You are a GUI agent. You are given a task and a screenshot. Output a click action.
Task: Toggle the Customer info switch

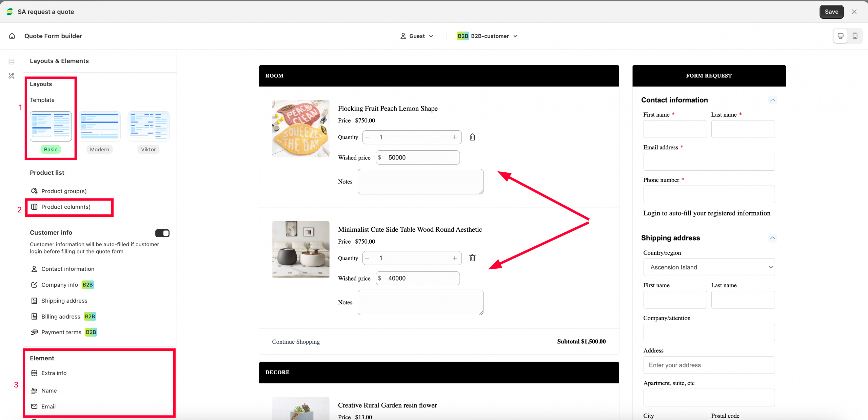pos(162,233)
